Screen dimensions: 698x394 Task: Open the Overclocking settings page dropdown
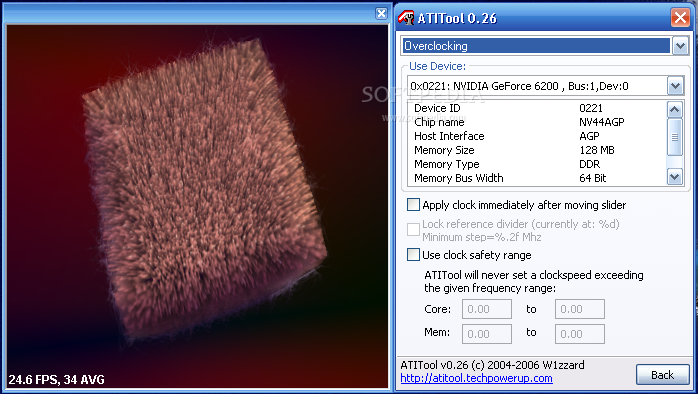click(680, 46)
